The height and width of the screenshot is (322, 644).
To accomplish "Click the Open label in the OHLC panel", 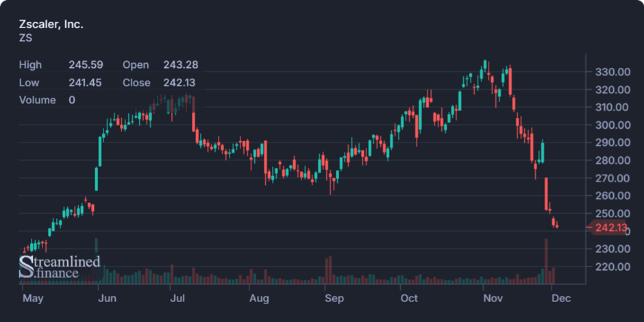I will tap(136, 65).
